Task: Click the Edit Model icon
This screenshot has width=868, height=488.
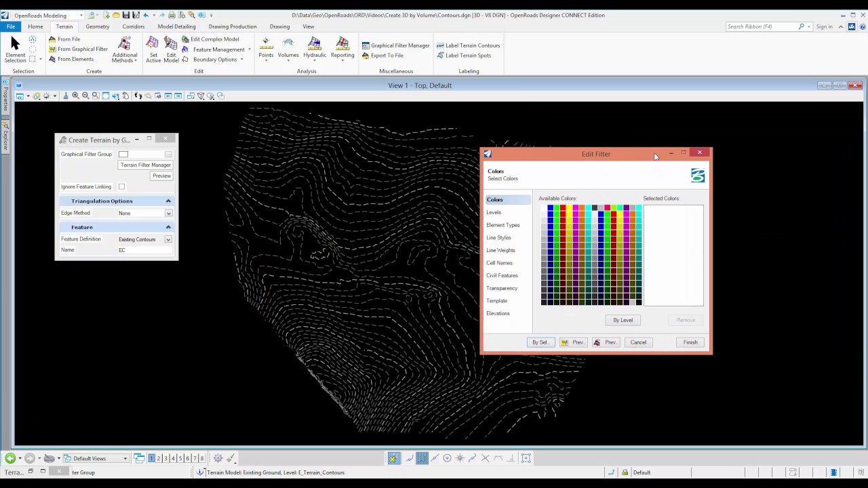Action: 171,49
